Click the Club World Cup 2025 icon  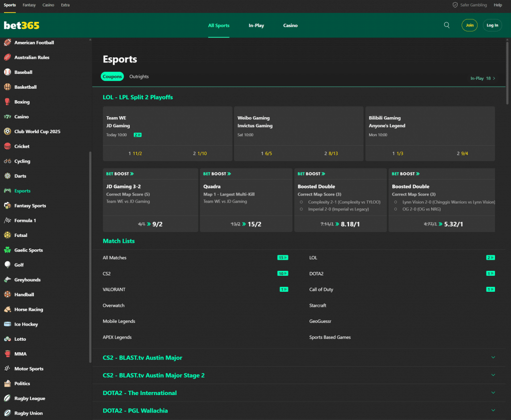7,131
